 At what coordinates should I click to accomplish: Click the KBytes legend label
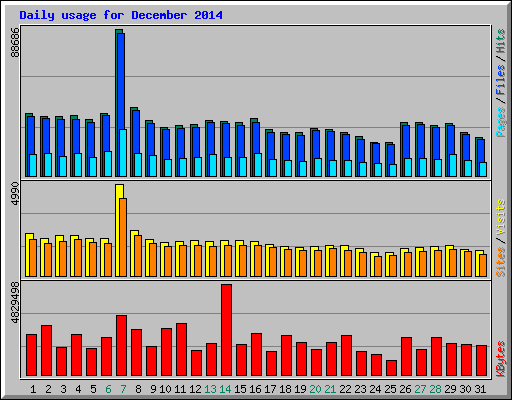(x=501, y=359)
